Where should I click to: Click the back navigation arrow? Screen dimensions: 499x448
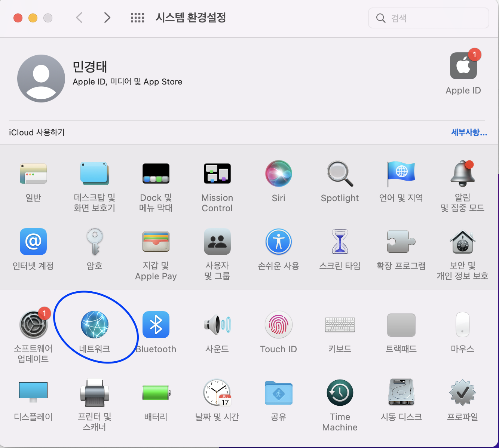click(x=79, y=18)
